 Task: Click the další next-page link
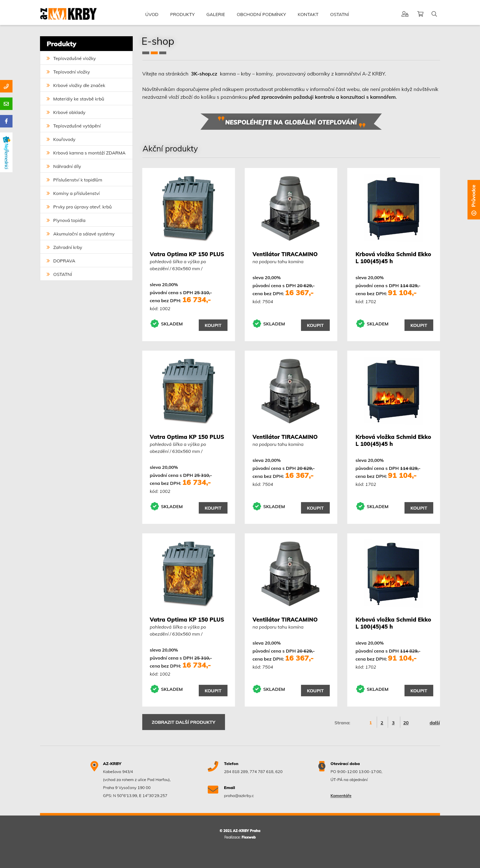pyautogui.click(x=434, y=723)
